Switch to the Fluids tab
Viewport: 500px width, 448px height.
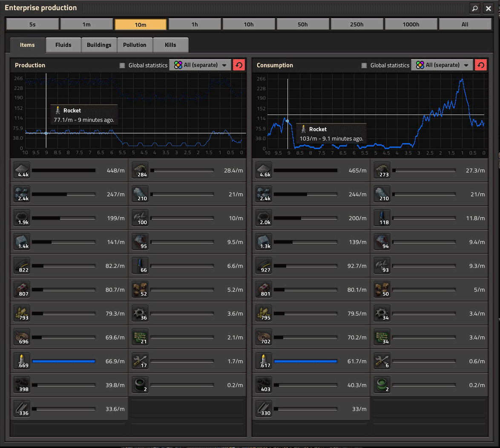[x=63, y=45]
